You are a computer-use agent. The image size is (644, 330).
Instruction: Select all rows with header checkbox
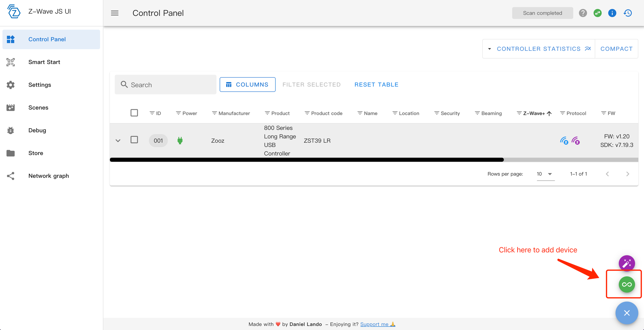[134, 113]
